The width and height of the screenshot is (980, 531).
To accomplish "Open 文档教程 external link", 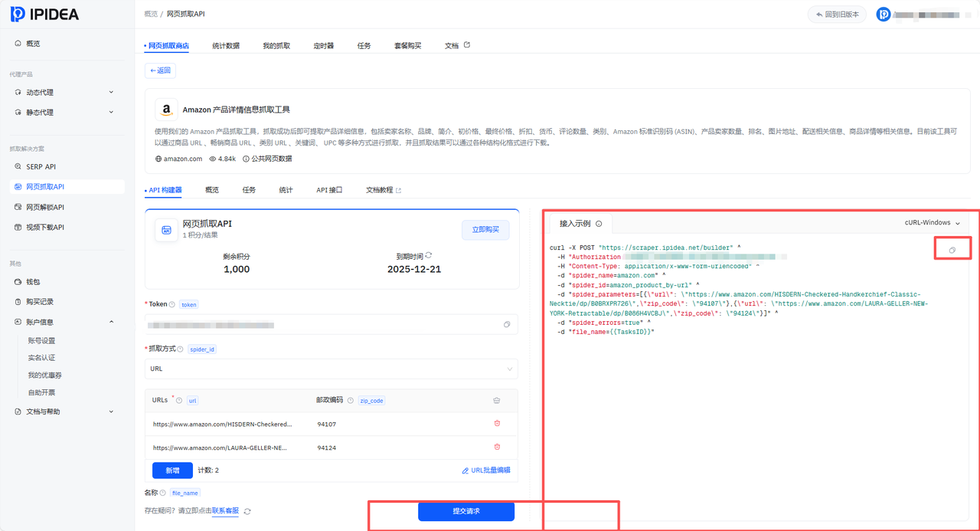I will (384, 190).
